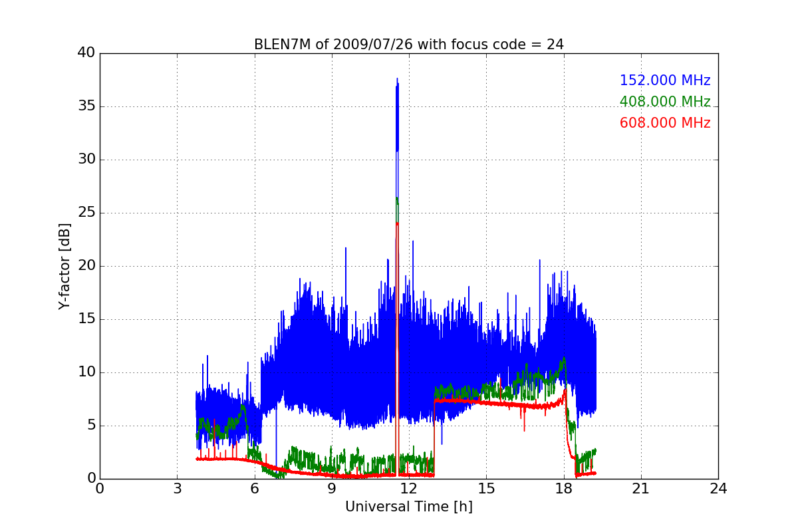This screenshot has width=798, height=532.
Task: Select the 152.000 MHz legend label
Action: coord(665,80)
